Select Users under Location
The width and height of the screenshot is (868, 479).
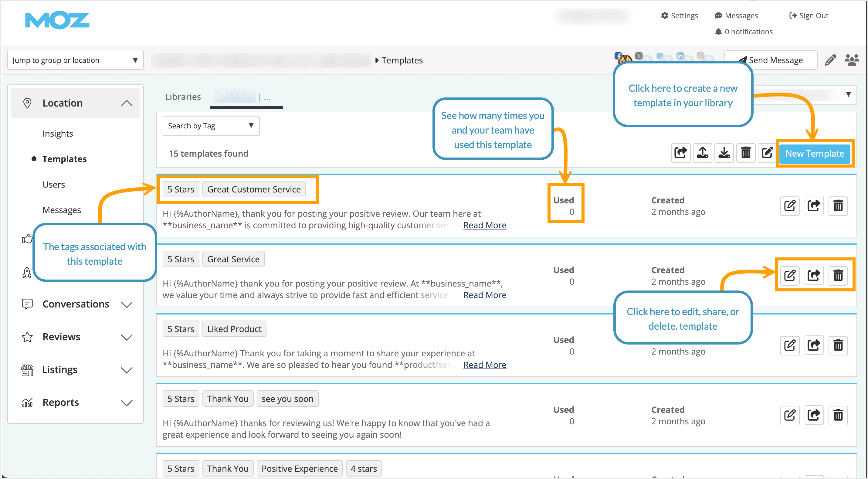54,184
